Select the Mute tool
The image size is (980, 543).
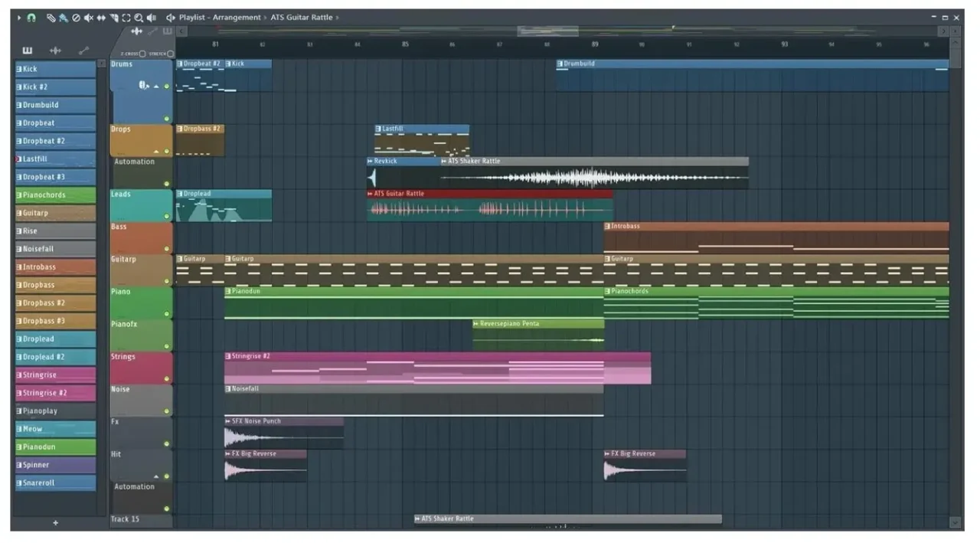click(89, 17)
